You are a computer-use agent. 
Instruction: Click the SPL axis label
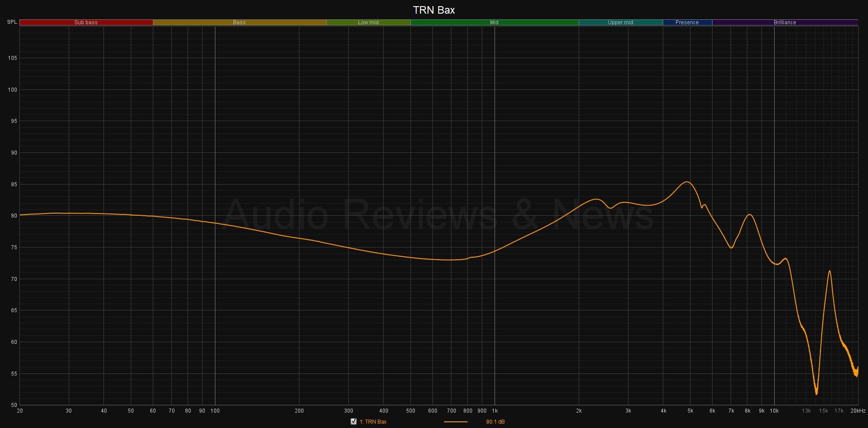[12, 22]
